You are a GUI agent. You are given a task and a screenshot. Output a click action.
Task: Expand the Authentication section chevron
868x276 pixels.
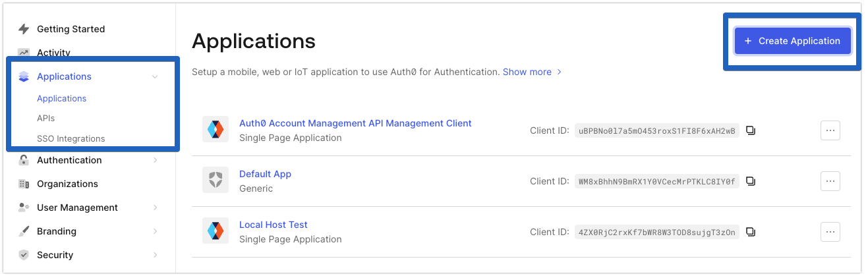click(x=155, y=160)
